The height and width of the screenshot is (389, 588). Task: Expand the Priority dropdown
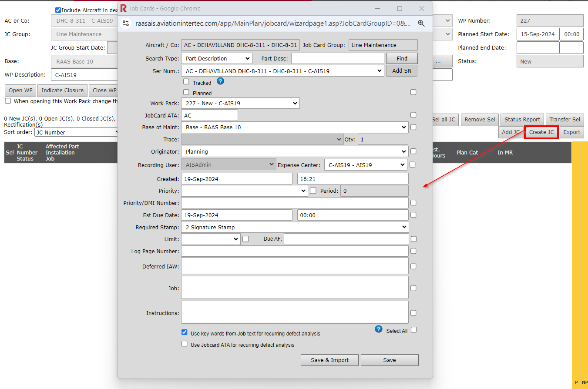tap(245, 191)
